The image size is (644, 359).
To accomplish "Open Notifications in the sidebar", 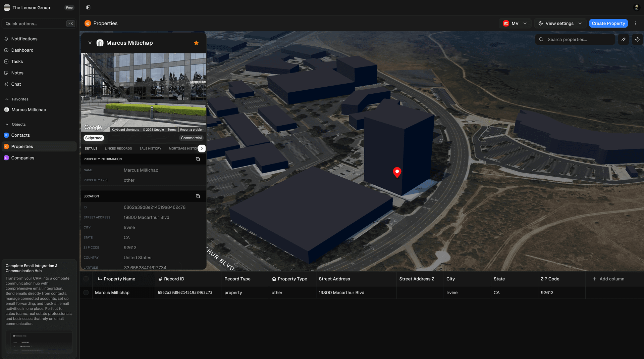I will pyautogui.click(x=24, y=39).
